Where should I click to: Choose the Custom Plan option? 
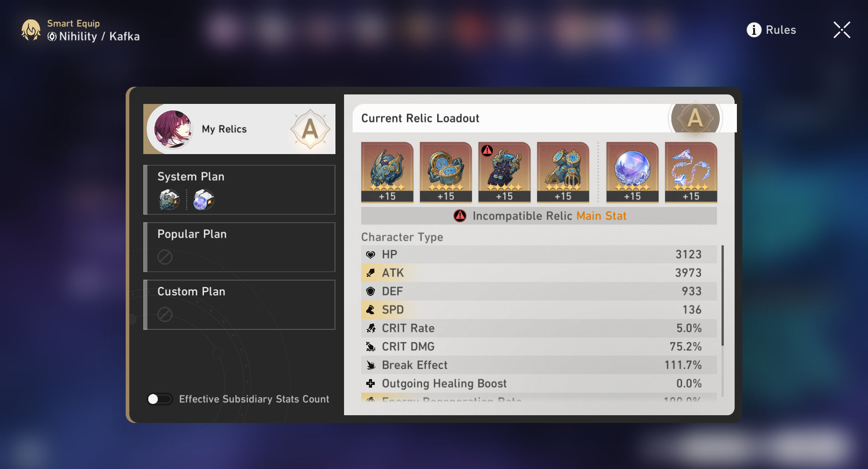tap(239, 305)
